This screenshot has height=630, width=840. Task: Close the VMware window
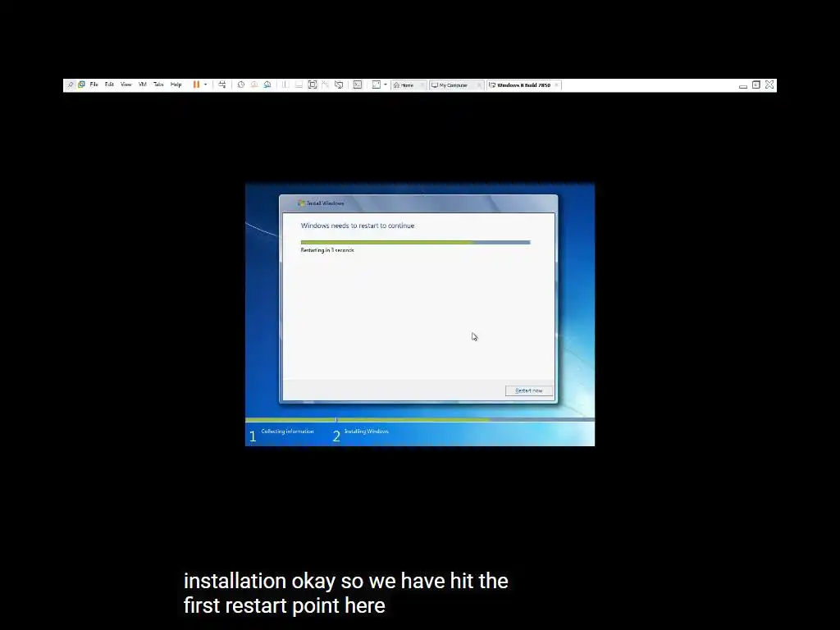(769, 84)
